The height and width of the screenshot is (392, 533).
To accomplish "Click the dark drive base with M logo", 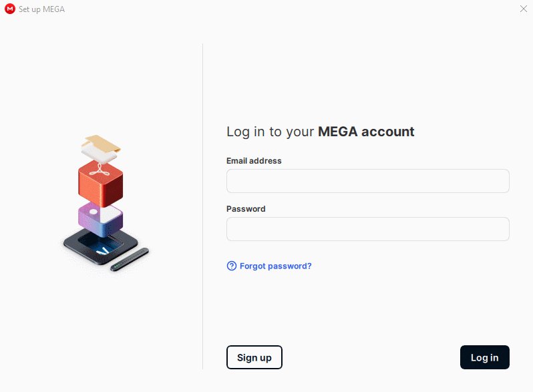I will 101,246.
